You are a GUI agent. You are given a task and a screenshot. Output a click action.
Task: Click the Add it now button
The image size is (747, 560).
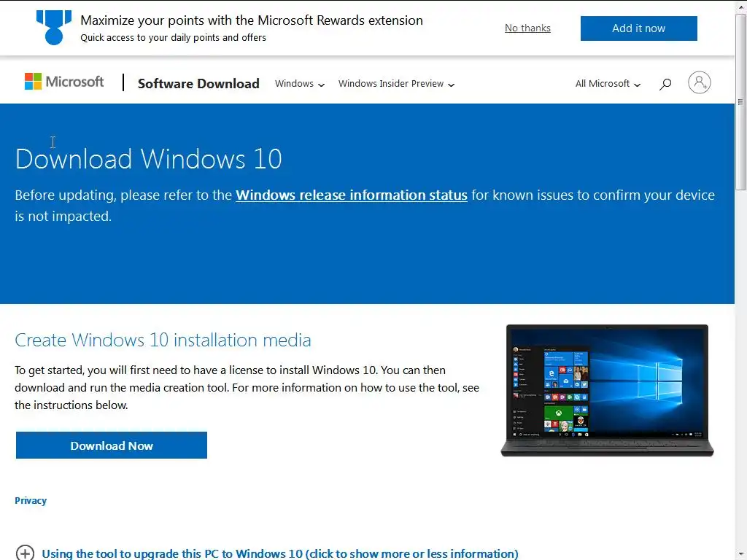638,28
